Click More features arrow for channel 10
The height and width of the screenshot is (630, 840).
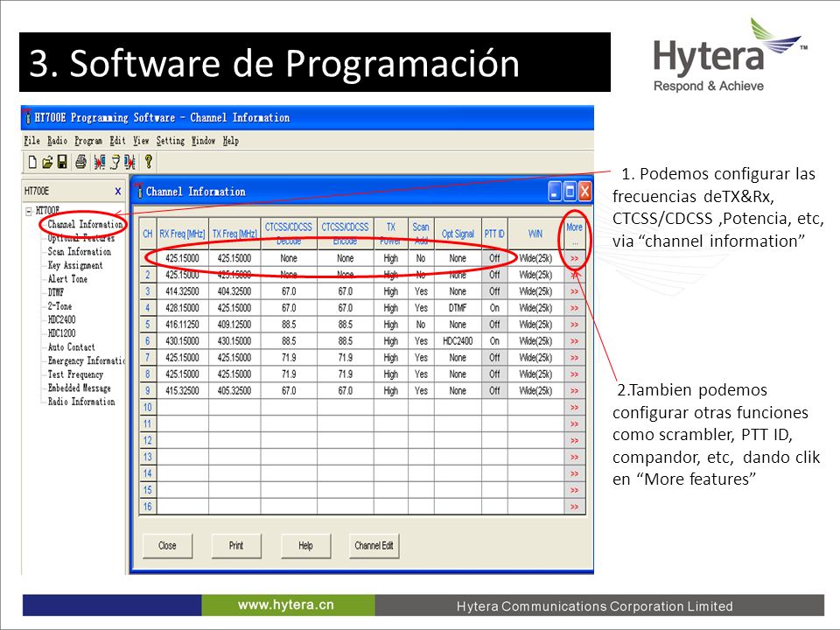coord(575,408)
